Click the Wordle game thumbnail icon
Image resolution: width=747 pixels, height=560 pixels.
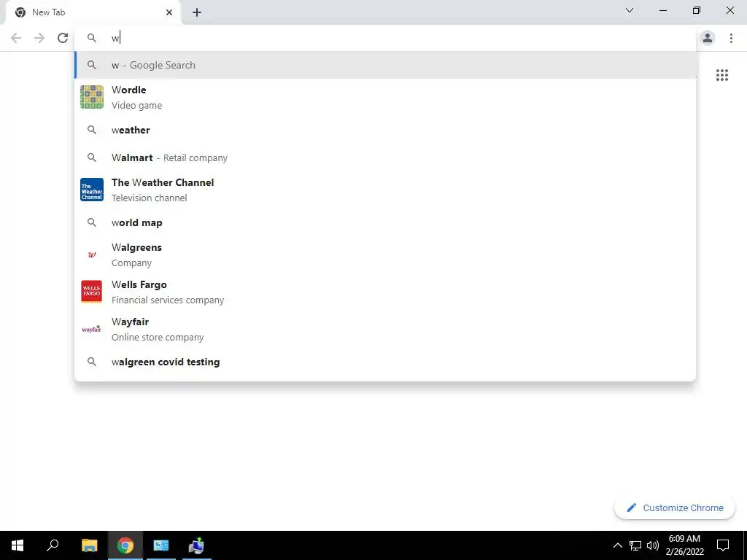(92, 97)
